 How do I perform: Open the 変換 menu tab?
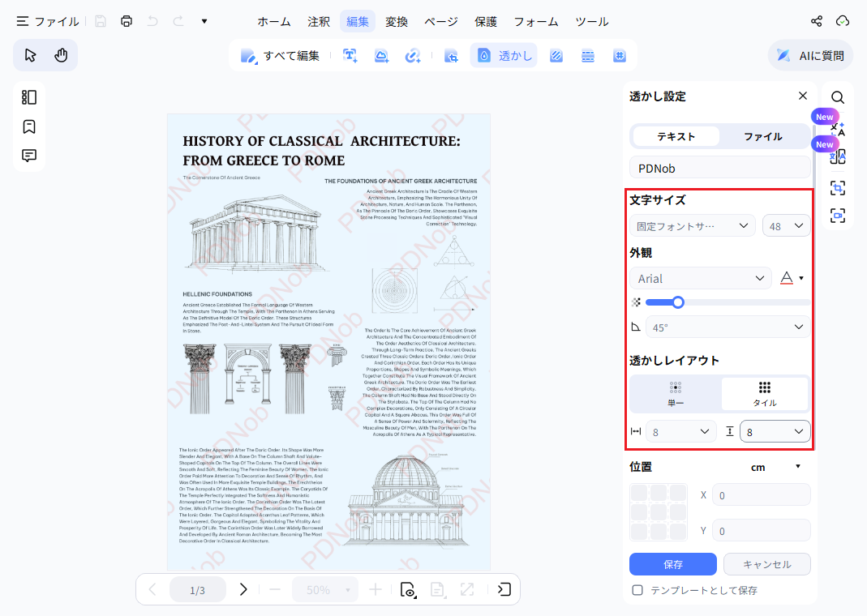point(397,22)
